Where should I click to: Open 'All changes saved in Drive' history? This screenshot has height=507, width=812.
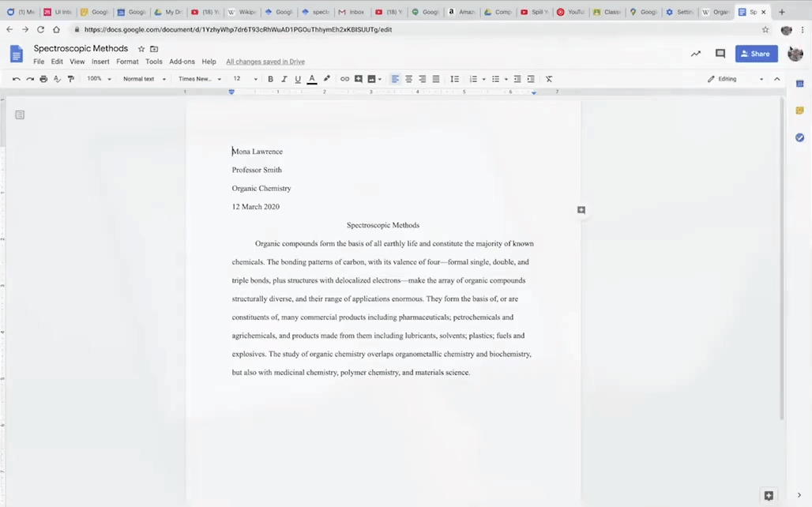tap(265, 61)
